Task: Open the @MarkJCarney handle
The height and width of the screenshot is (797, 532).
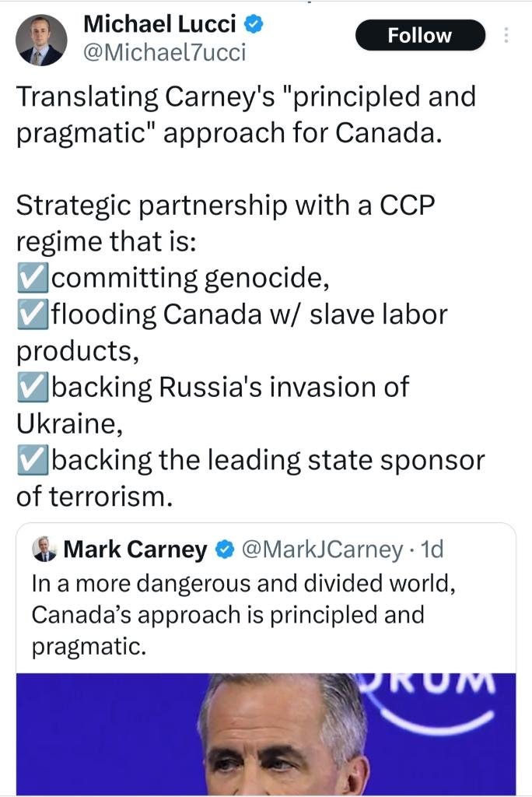Action: pyautogui.click(x=322, y=550)
